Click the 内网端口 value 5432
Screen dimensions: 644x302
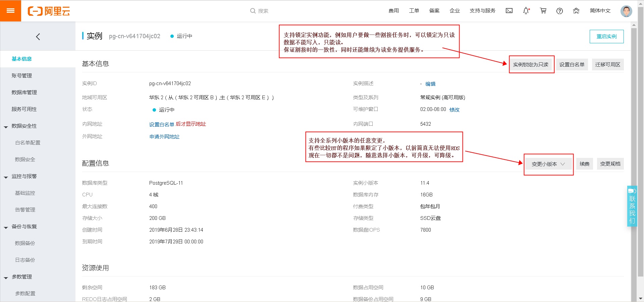tap(426, 124)
